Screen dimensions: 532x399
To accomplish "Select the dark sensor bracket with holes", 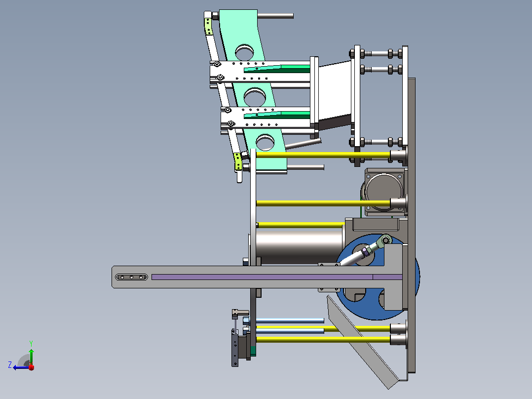I will click(x=235, y=348).
